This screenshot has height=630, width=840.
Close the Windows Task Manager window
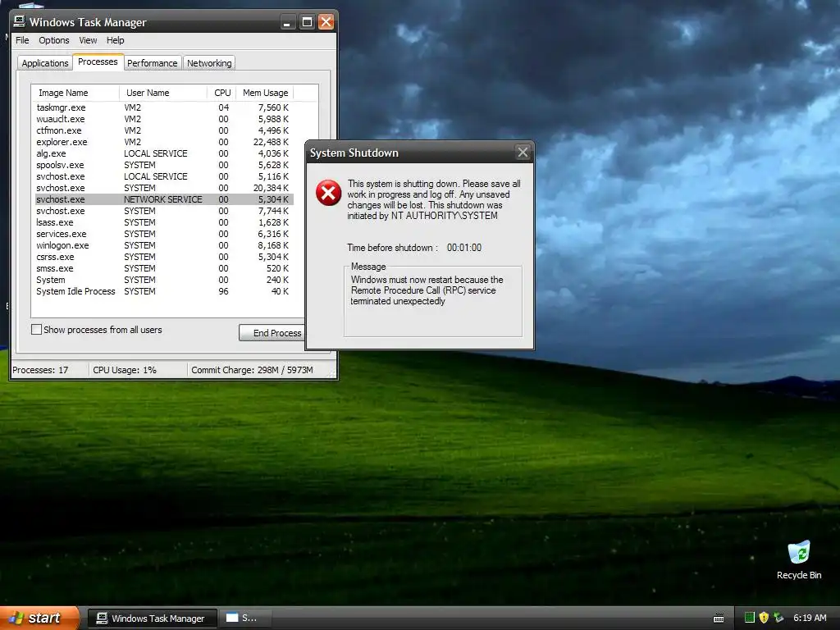[326, 22]
